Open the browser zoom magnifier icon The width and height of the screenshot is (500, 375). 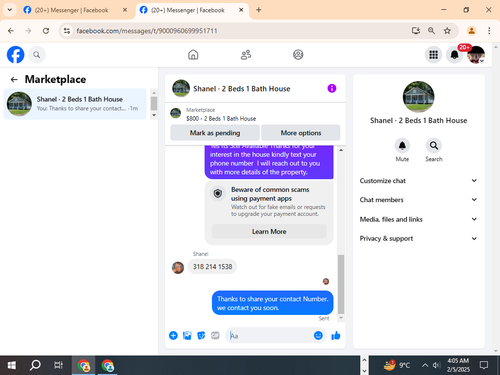click(x=431, y=31)
